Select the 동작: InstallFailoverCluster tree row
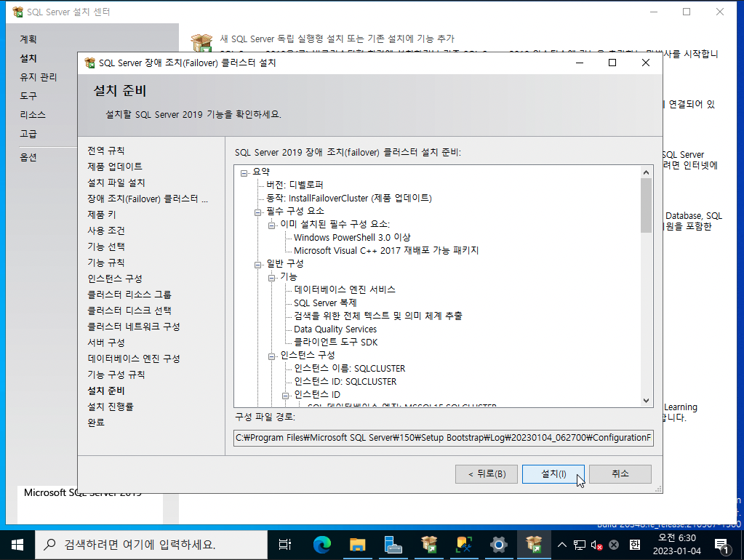744x560 pixels. [x=349, y=198]
